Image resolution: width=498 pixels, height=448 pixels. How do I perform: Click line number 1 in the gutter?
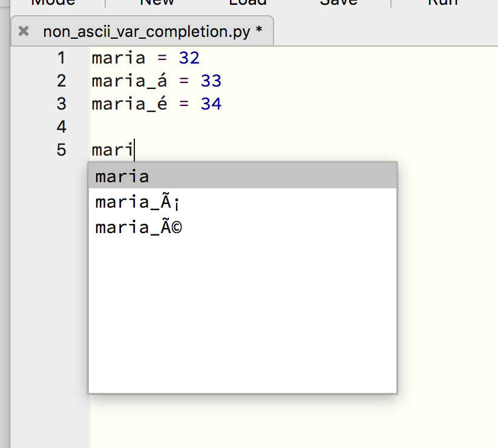(61, 58)
